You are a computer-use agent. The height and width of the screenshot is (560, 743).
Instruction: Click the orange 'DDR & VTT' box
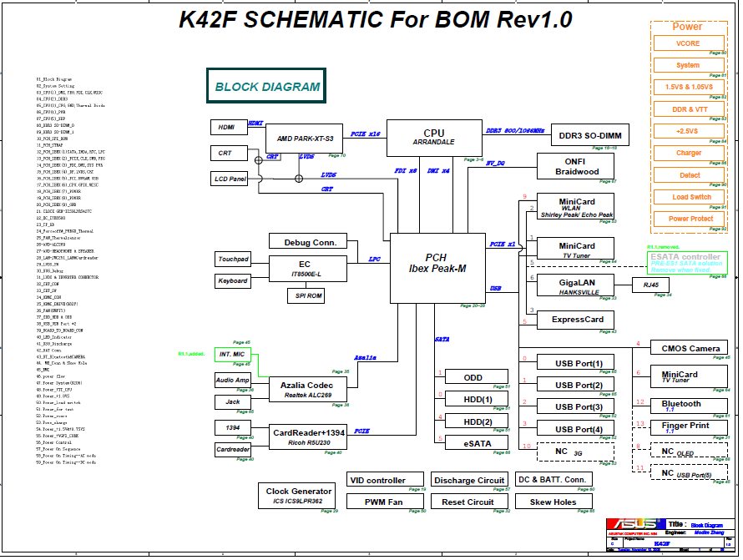(x=689, y=109)
